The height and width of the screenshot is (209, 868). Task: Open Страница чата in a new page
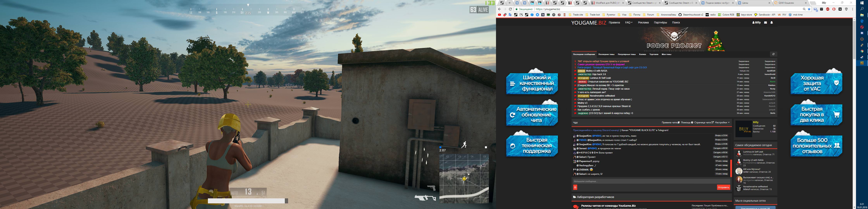pos(704,122)
